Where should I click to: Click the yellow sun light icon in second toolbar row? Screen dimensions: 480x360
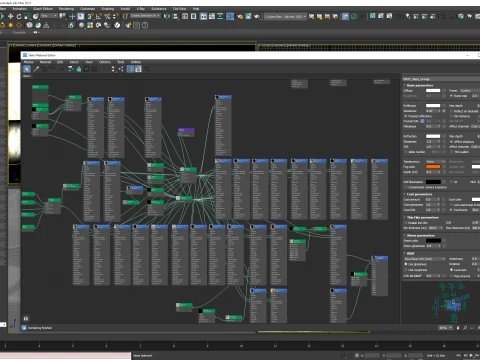click(11, 25)
